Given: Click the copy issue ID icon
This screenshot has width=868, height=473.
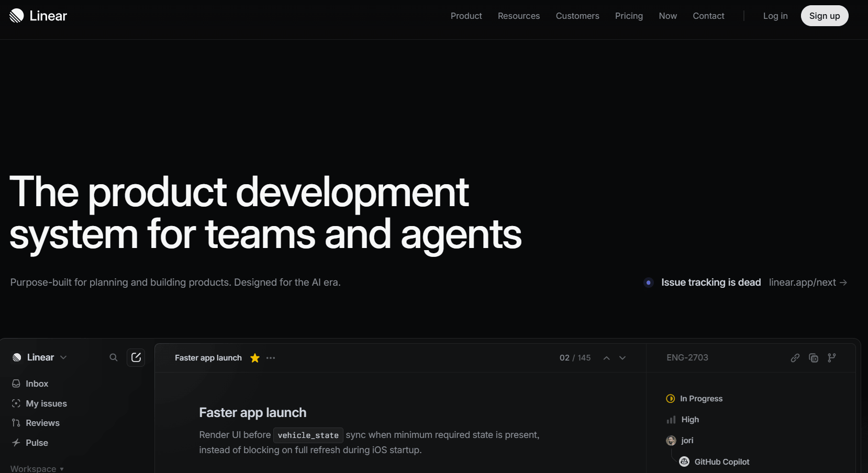Looking at the screenshot, I should [x=814, y=358].
